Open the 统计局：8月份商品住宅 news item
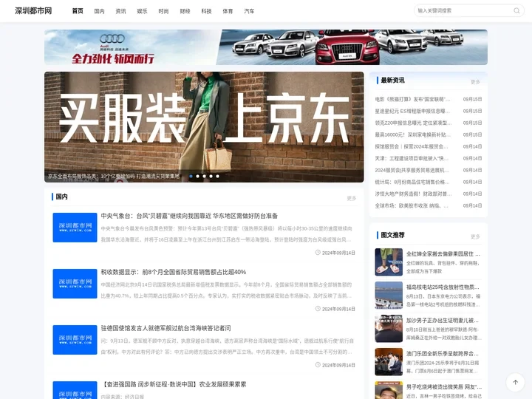This screenshot has width=532, height=399. pyautogui.click(x=412, y=182)
